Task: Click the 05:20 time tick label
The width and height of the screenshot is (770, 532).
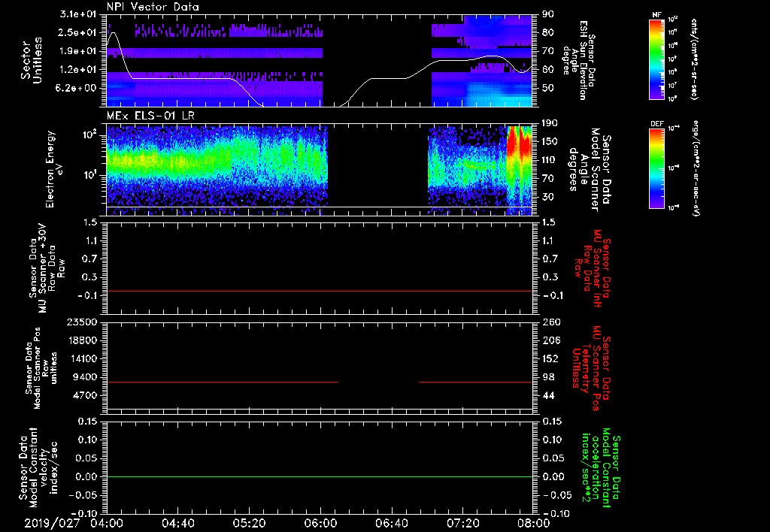Action: tap(249, 523)
